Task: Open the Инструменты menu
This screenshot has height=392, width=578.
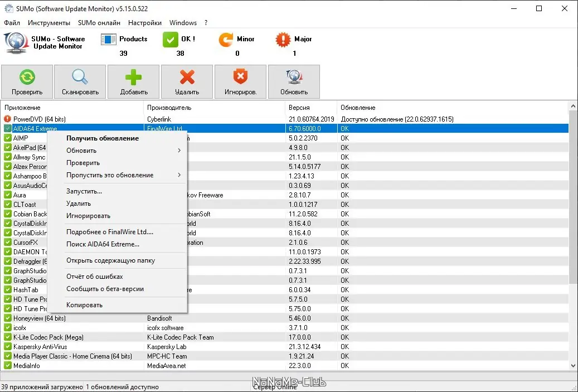Action: click(49, 23)
